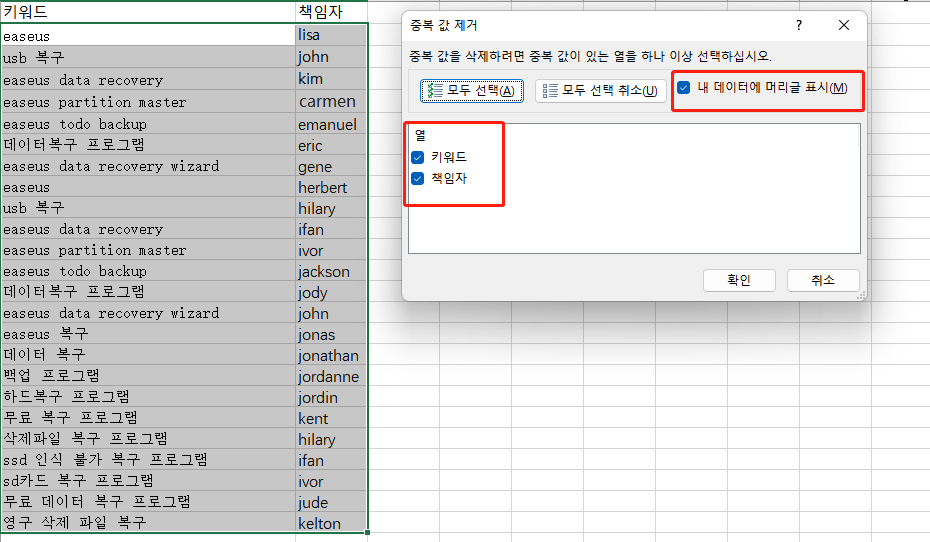Select the cell containing 'kelton'
The image size is (930, 542).
[332, 523]
